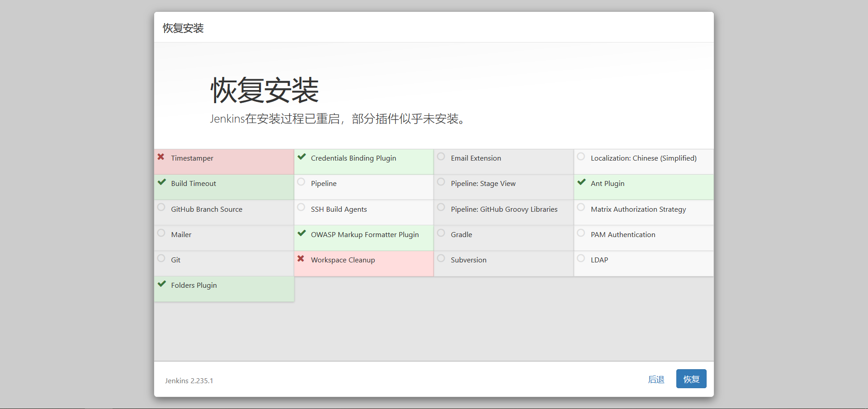Click the blue 恢复 (Resume) button
The height and width of the screenshot is (409, 868).
tap(691, 379)
